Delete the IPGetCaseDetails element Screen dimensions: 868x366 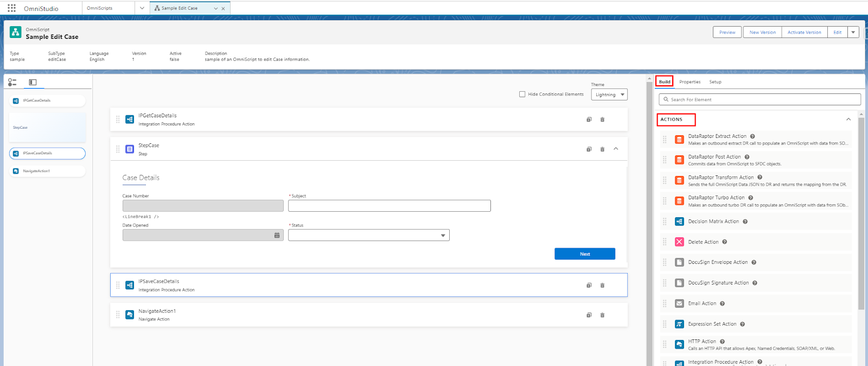pos(602,119)
